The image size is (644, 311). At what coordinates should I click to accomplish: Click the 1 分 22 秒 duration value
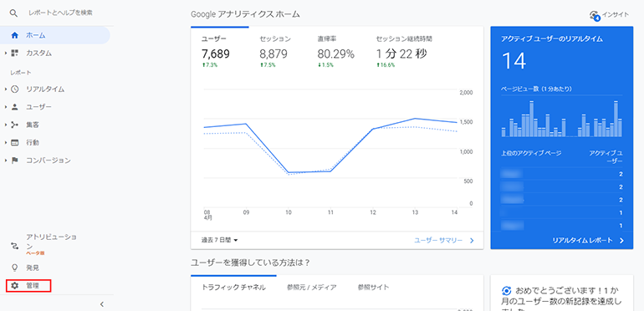tap(401, 54)
